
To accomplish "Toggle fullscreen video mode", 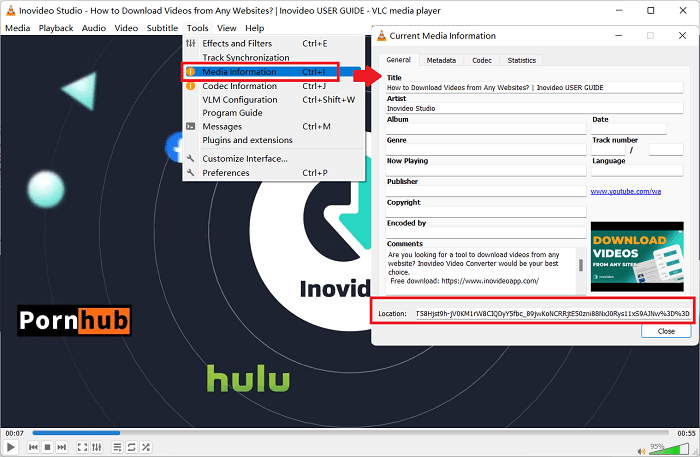I will coord(82,447).
